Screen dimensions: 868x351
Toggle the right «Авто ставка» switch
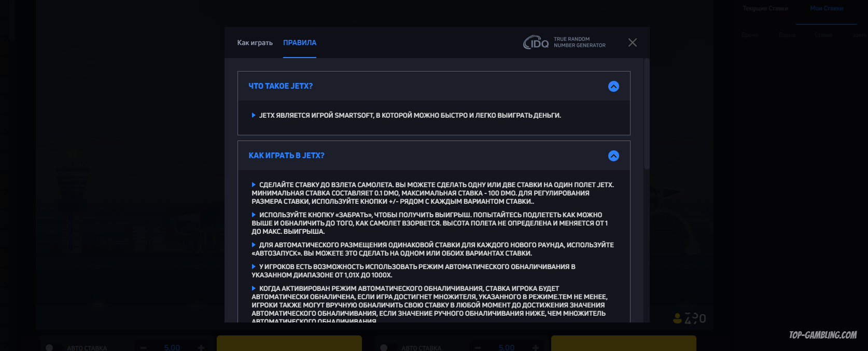click(384, 347)
